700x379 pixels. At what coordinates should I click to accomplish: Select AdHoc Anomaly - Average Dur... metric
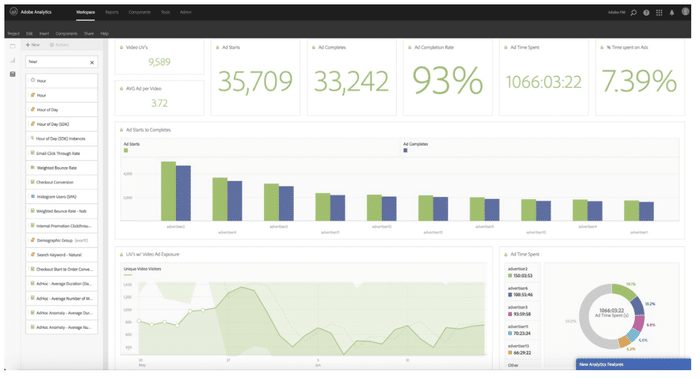(x=62, y=313)
